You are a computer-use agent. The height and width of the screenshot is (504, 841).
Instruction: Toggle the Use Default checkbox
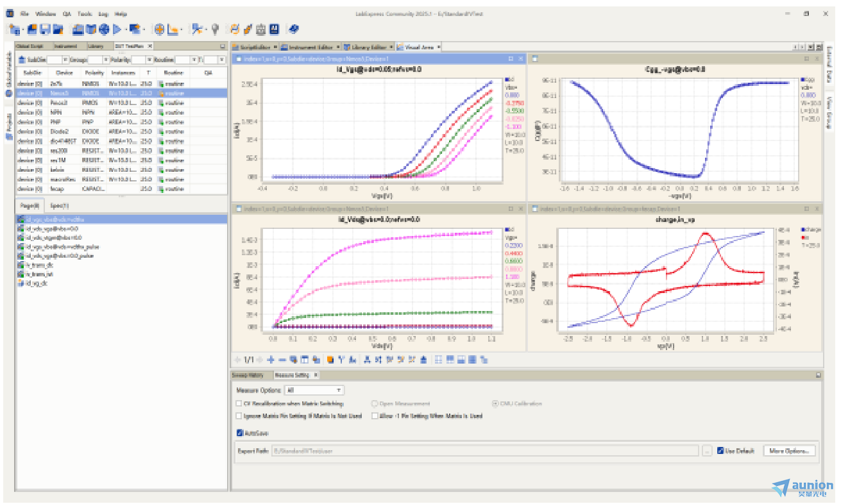point(720,451)
